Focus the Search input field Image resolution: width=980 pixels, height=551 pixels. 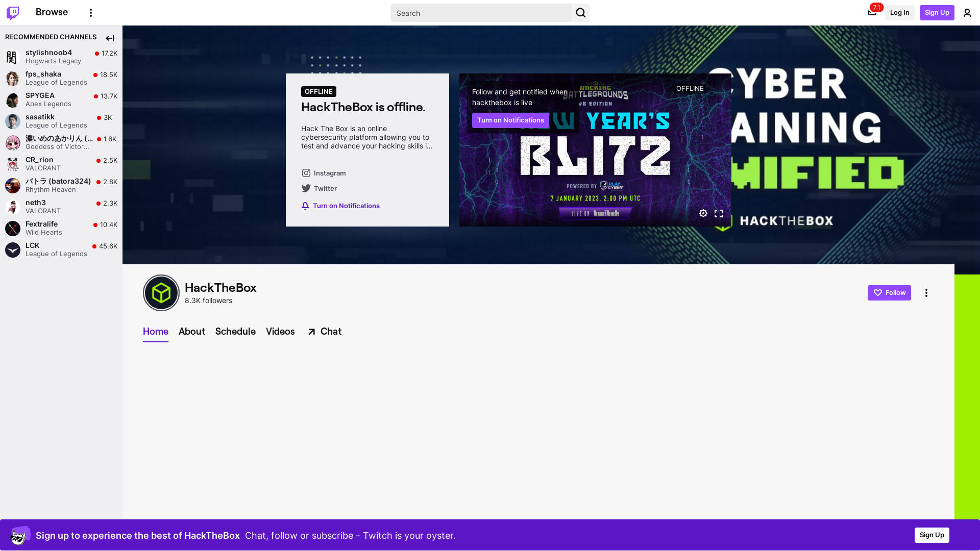[x=481, y=13]
